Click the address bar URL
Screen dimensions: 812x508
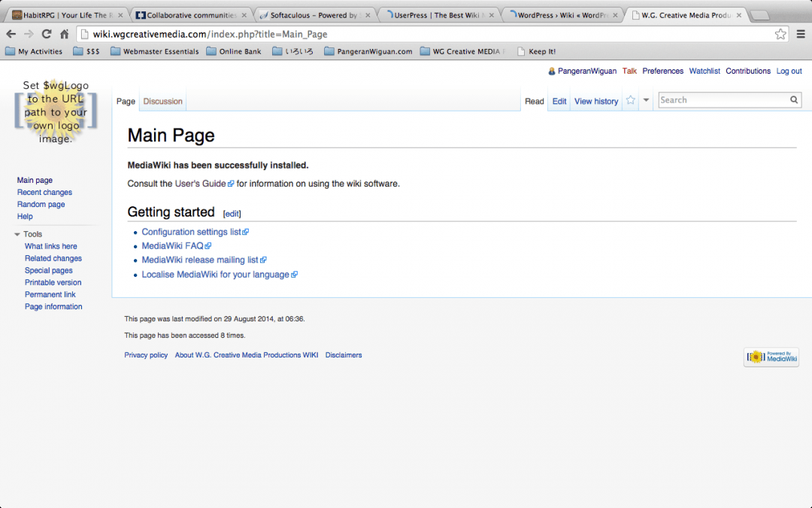(210, 34)
